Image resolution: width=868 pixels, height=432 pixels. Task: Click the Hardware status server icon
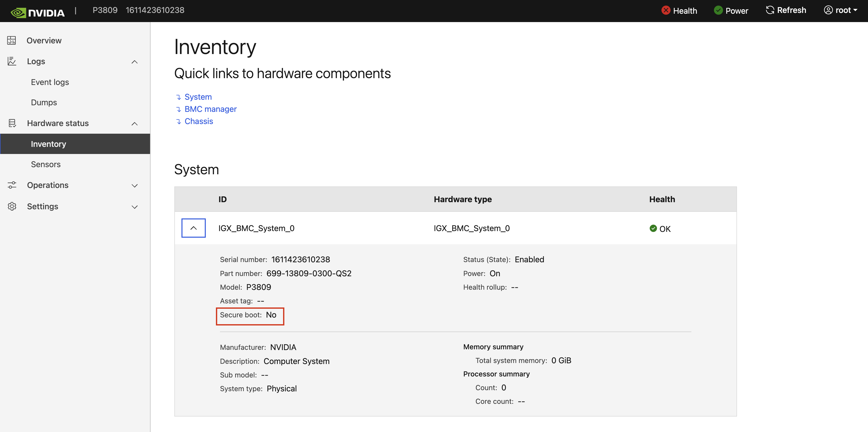click(x=12, y=123)
